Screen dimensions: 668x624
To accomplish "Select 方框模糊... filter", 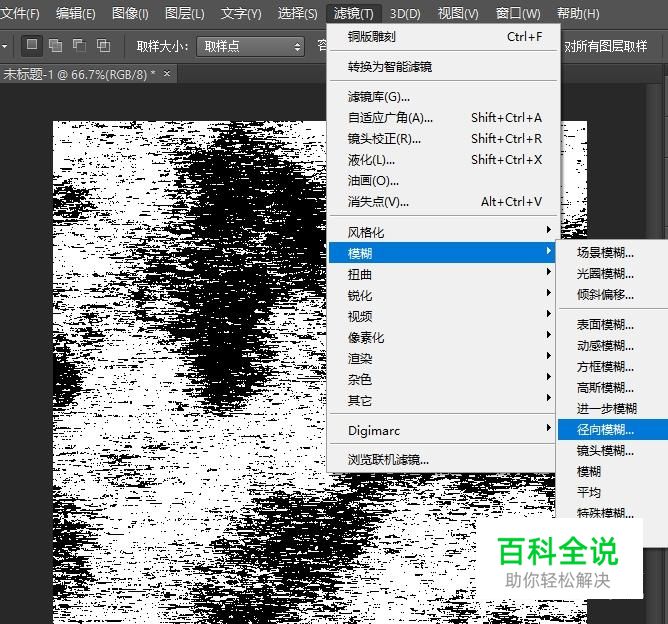I will [x=613, y=366].
